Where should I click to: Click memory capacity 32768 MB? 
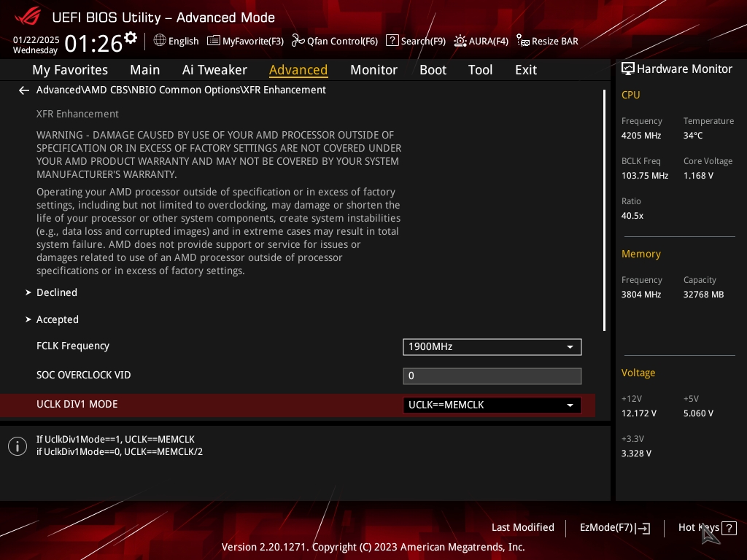(704, 295)
